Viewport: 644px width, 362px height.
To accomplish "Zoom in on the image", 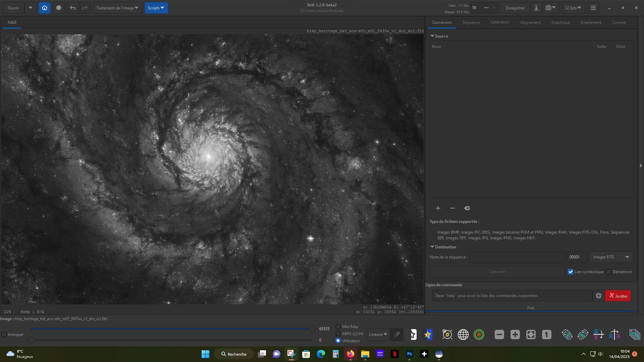I will point(515,334).
